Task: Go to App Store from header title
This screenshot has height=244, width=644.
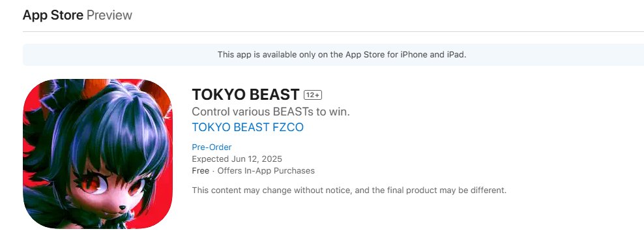Action: [53, 15]
